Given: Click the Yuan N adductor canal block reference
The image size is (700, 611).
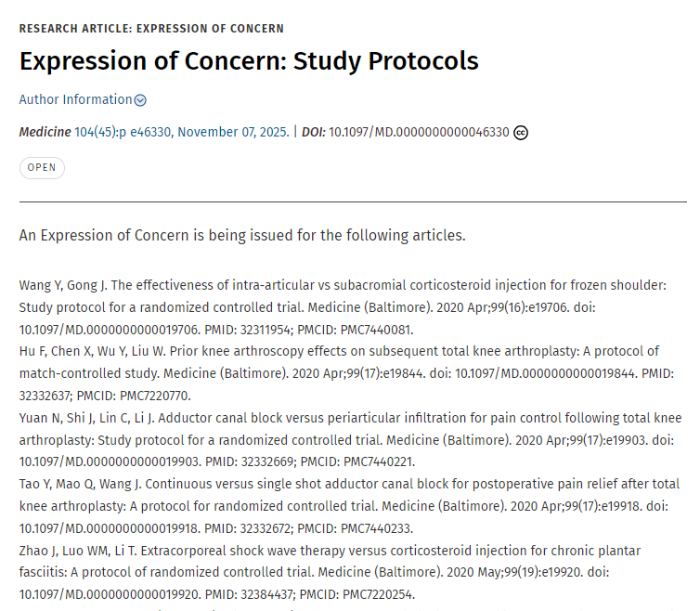Looking at the screenshot, I should [x=350, y=439].
